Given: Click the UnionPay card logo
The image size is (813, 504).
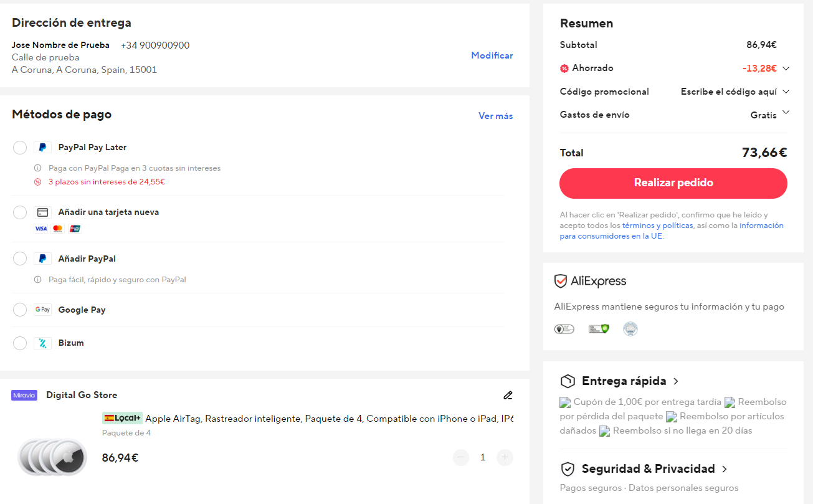Looking at the screenshot, I should (75, 229).
